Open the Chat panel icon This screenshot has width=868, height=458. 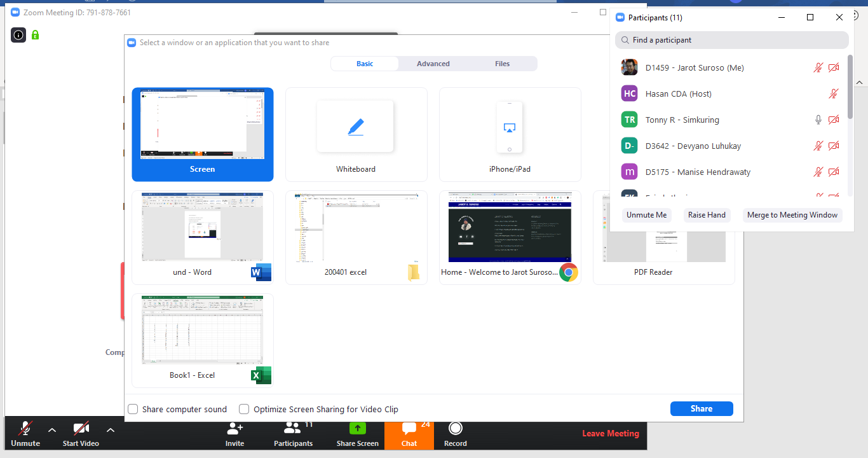[409, 428]
